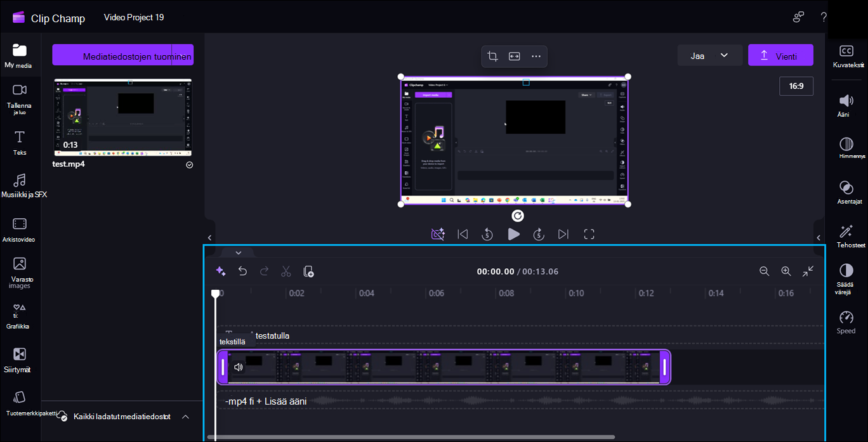Open Speed settings panel
Image resolution: width=868 pixels, height=442 pixels.
[x=846, y=322]
